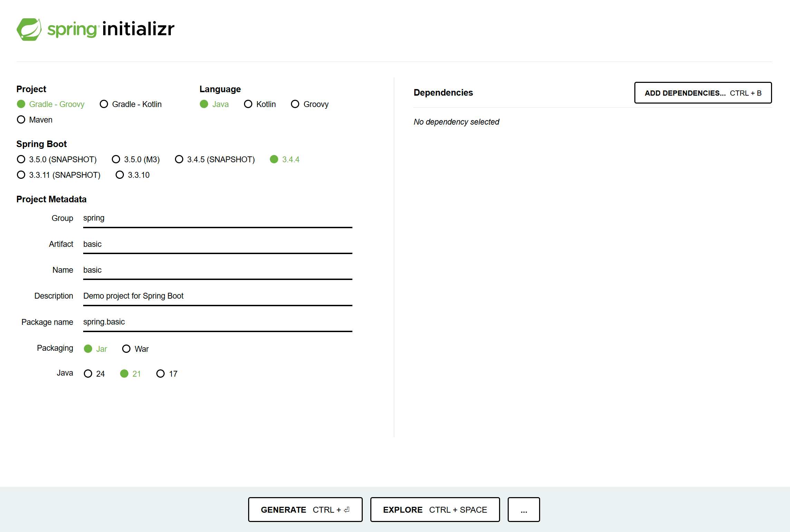The image size is (790, 532).
Task: Select Spring Boot 3.5.0 (SNAPSHOT)
Action: (x=21, y=159)
